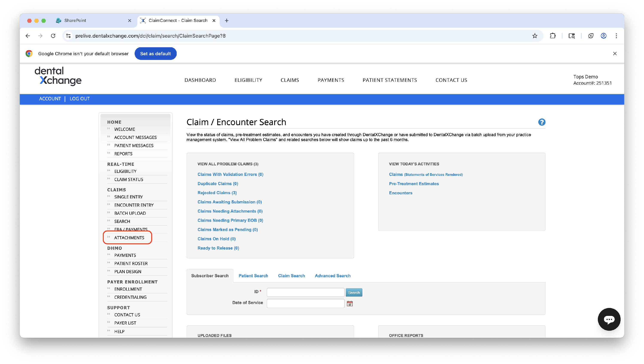This screenshot has width=644, height=364.
Task: Open the live chat bubble
Action: click(x=609, y=319)
